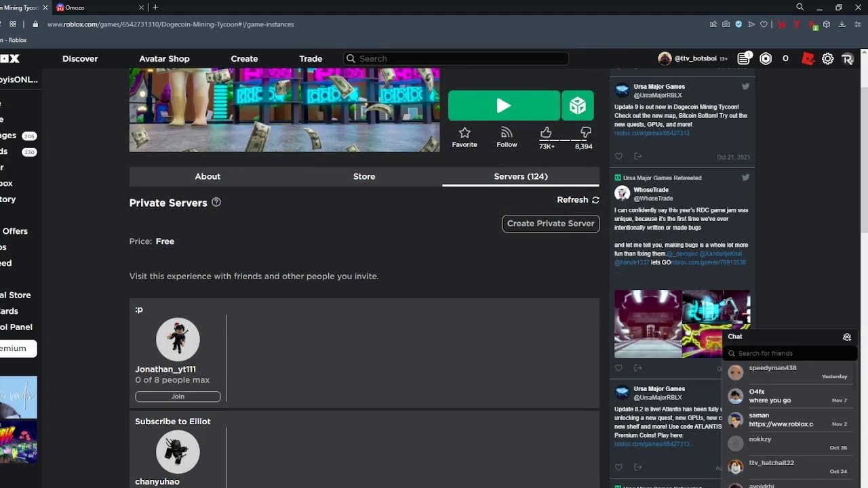The height and width of the screenshot is (488, 868).
Task: Join Jonathan_yt111's private server
Action: coord(178,396)
